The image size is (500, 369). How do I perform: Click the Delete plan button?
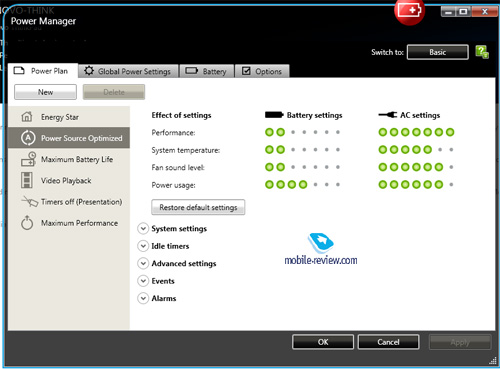(114, 92)
